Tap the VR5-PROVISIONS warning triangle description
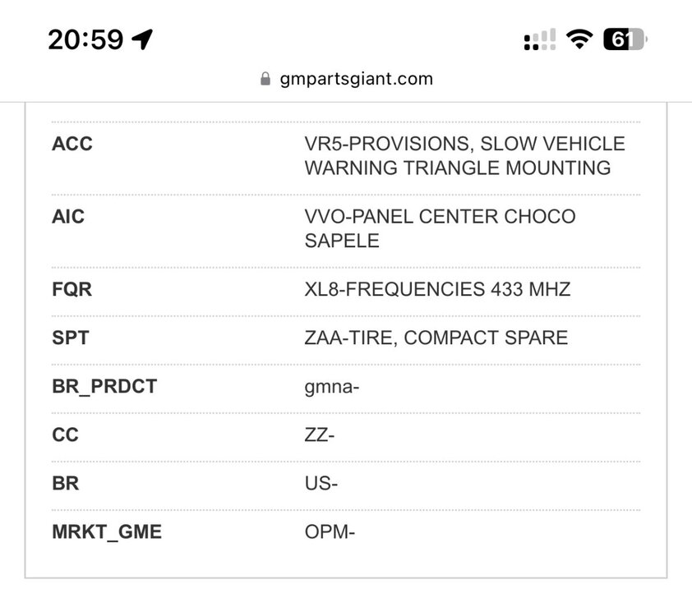Viewport: 692px width, 616px height. coord(464,156)
